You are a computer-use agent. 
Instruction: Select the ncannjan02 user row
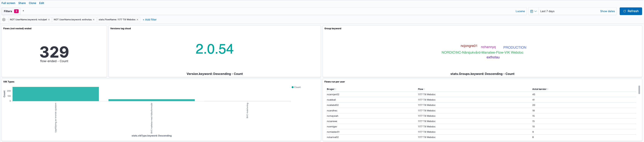tap(481, 94)
